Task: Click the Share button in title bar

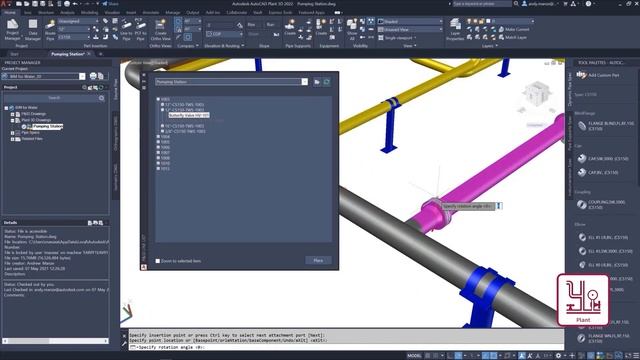Action: tap(110, 4)
